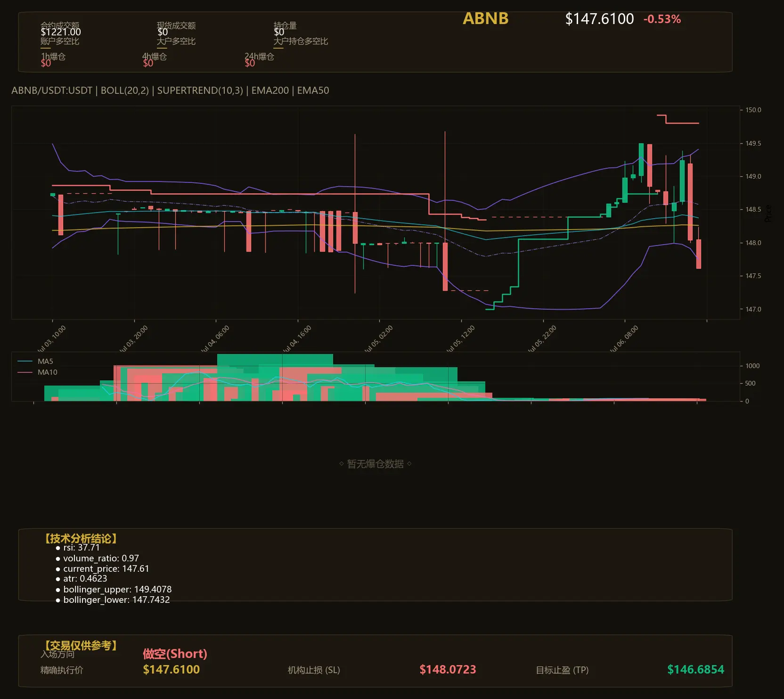Click the 大户持仓多空比 label

point(301,41)
